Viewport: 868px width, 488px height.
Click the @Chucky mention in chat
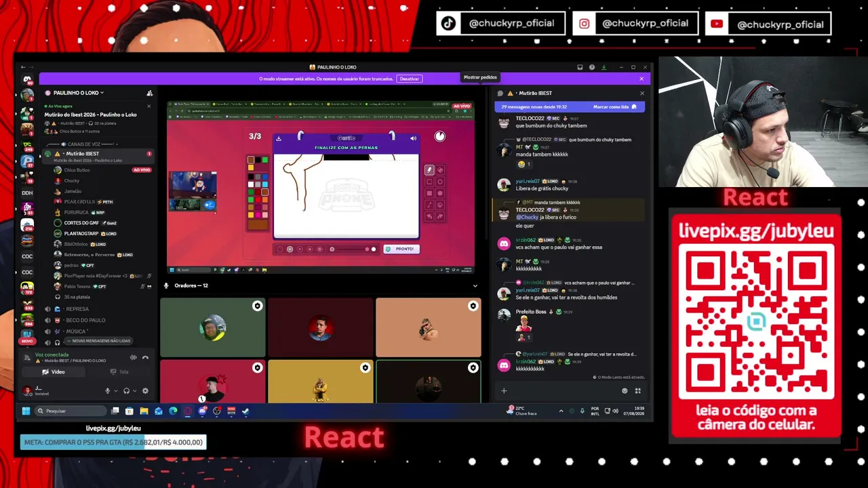pyautogui.click(x=527, y=217)
